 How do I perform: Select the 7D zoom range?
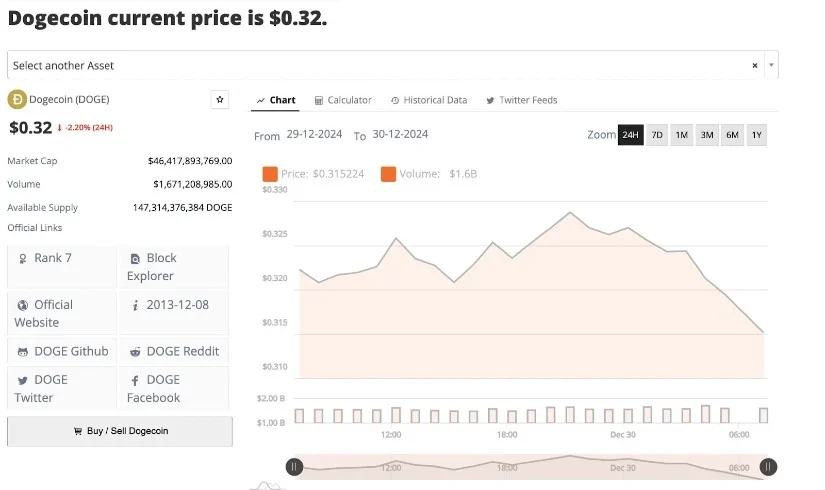tap(657, 135)
